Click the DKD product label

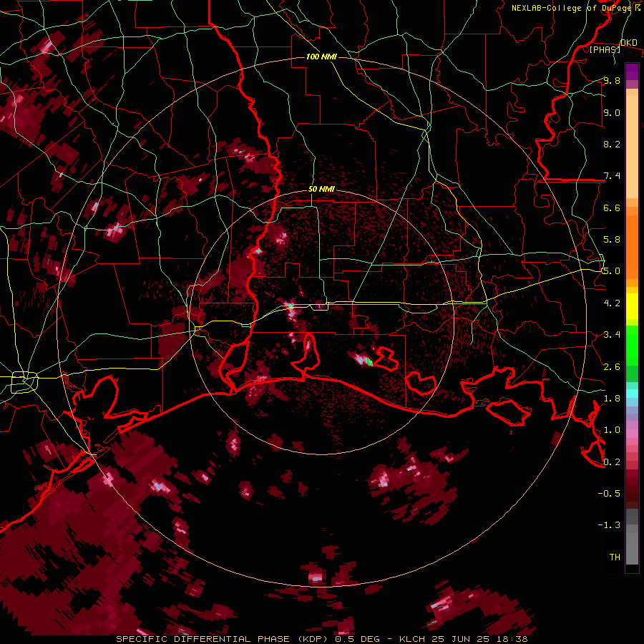click(628, 43)
